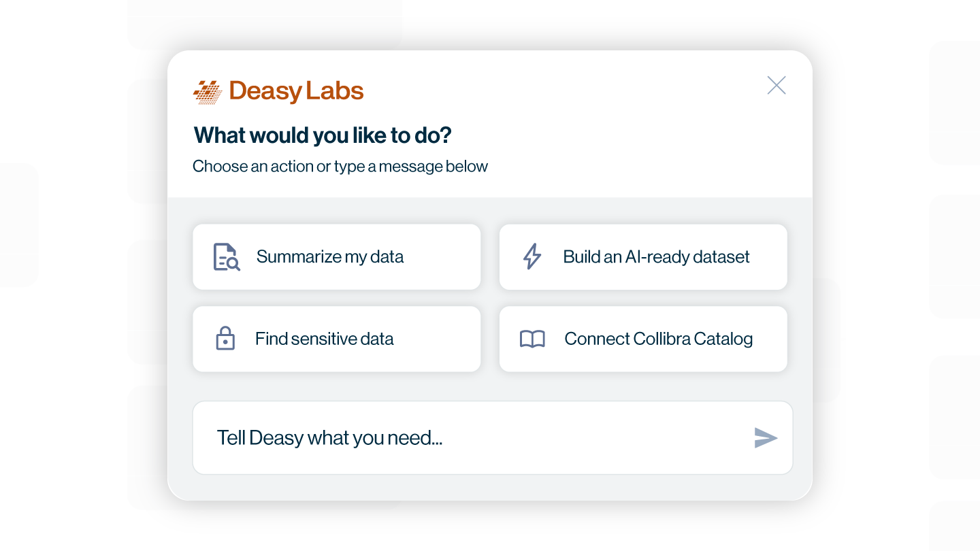
Task: Select the document-with-magnifier icon on Summarize card
Action: coord(225,256)
